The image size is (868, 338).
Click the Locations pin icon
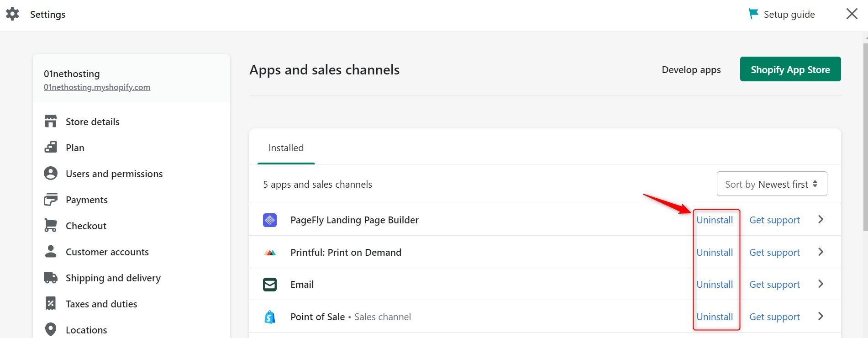click(x=51, y=330)
